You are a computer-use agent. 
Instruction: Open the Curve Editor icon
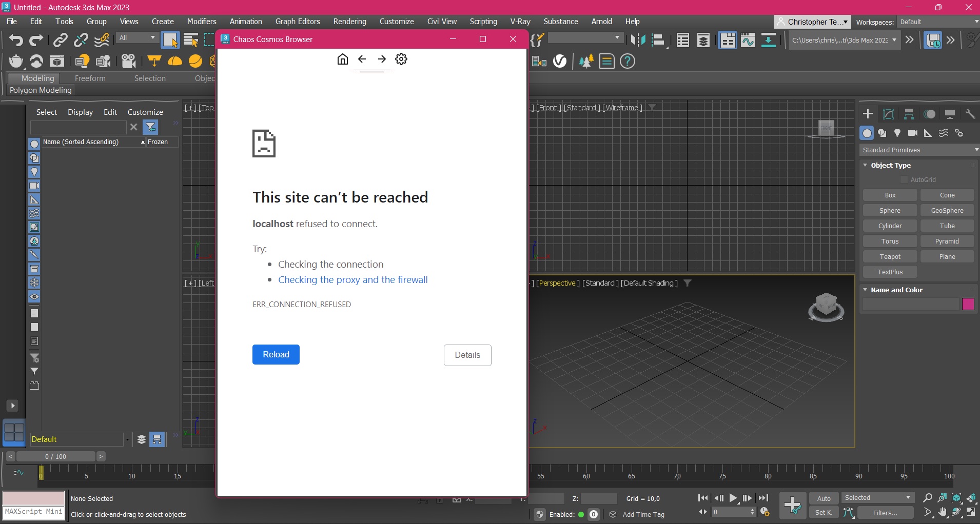pos(748,40)
